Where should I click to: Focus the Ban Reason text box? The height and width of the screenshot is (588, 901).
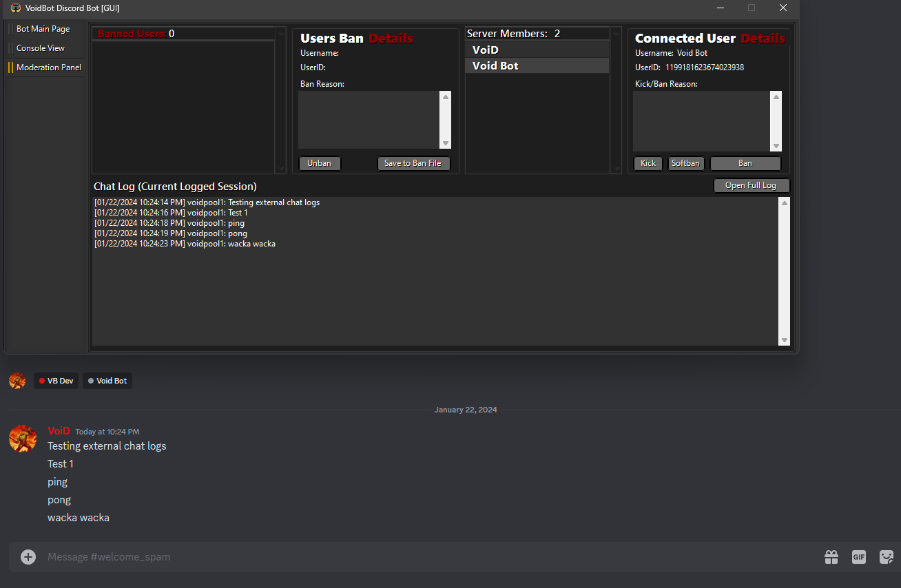369,120
